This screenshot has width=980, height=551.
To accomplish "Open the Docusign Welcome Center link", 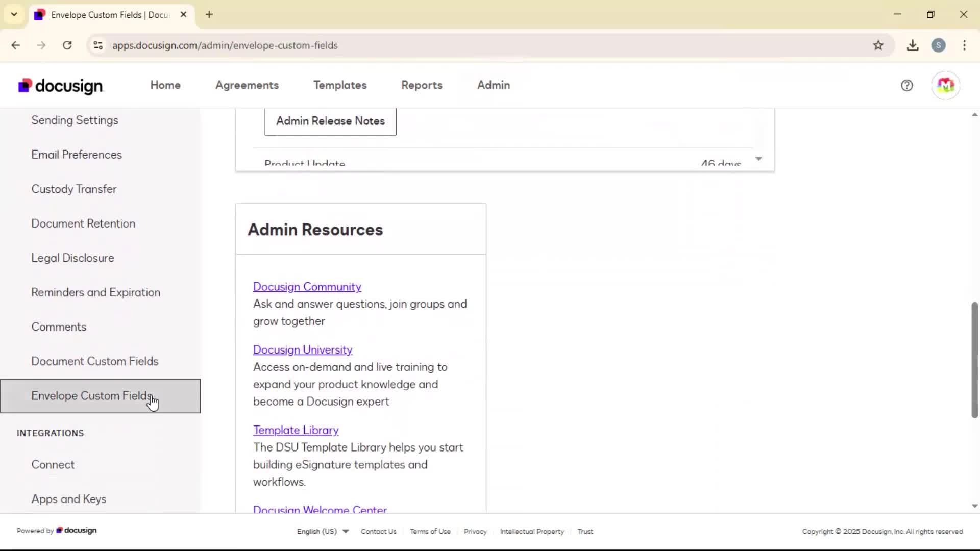I will click(x=320, y=509).
